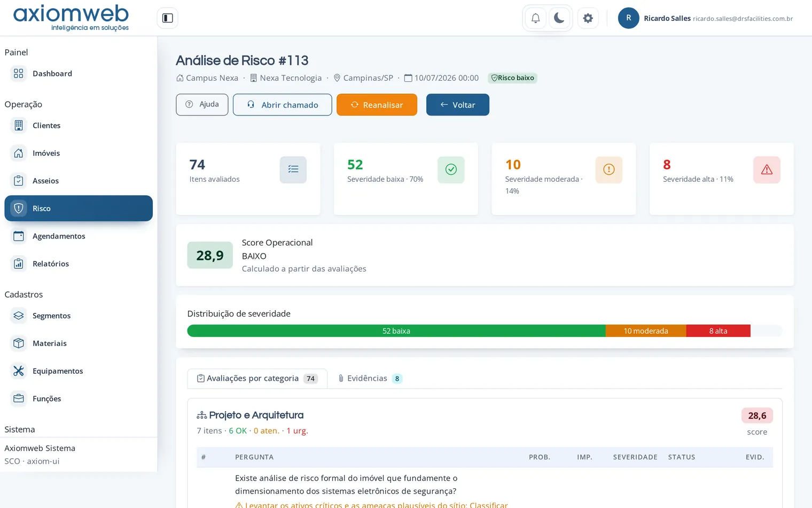Click the 28,6 category score badge
This screenshot has width=812, height=508.
tap(757, 415)
